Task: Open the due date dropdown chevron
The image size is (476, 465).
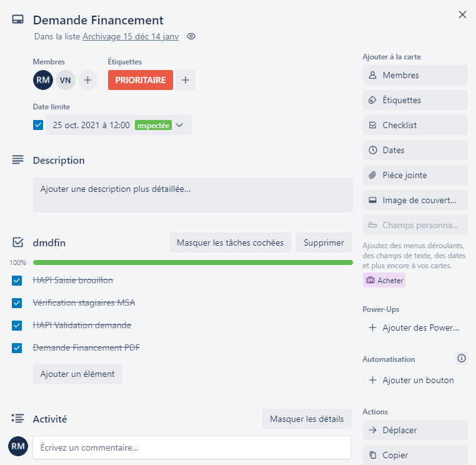Action: tap(179, 125)
